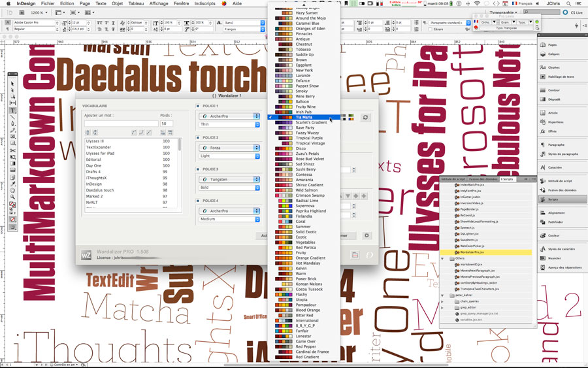Image resolution: width=588 pixels, height=368 pixels.
Task: Open the Bold style dropdown
Action: (x=229, y=187)
